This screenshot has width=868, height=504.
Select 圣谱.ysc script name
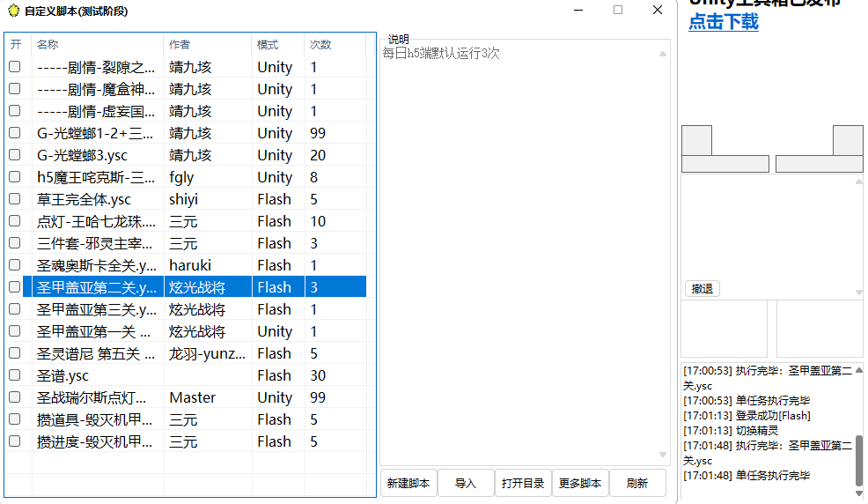[63, 375]
